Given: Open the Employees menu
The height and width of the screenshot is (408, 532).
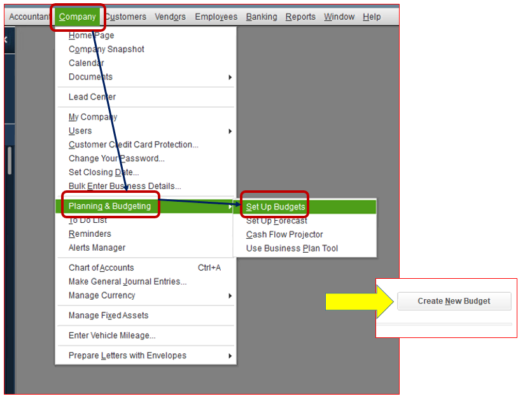Looking at the screenshot, I should [216, 17].
